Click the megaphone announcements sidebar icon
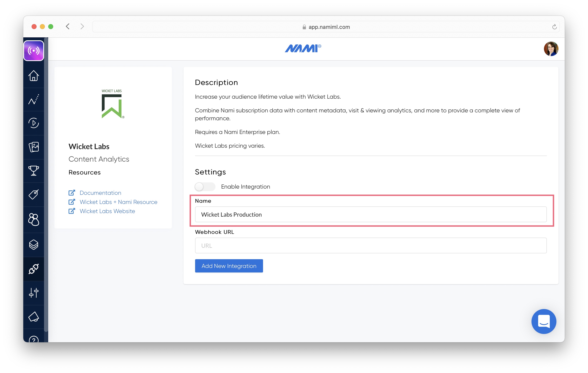This screenshot has height=373, width=588. tap(34, 317)
